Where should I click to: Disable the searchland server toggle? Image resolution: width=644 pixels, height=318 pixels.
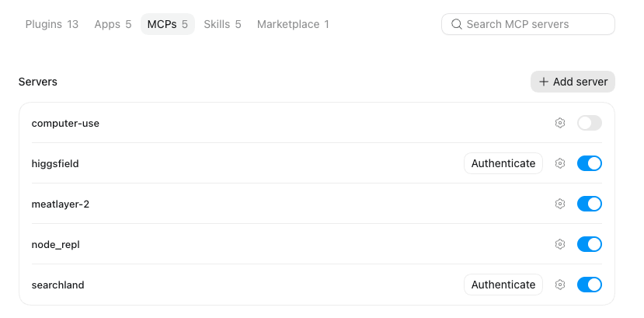[x=590, y=285]
